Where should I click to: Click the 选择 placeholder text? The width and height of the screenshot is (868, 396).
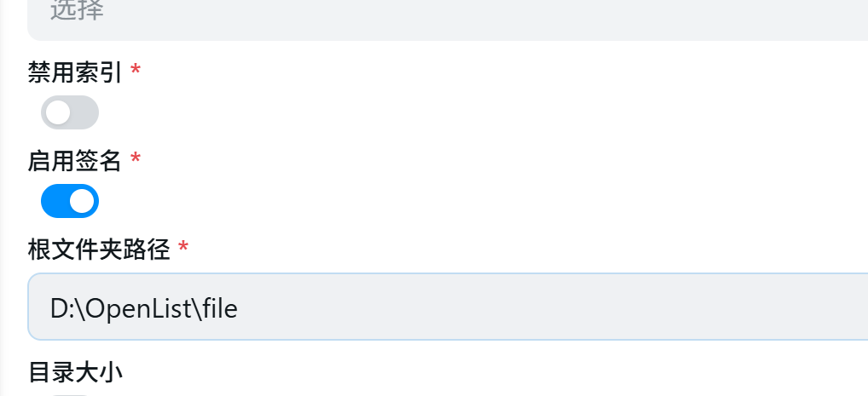[x=77, y=12]
